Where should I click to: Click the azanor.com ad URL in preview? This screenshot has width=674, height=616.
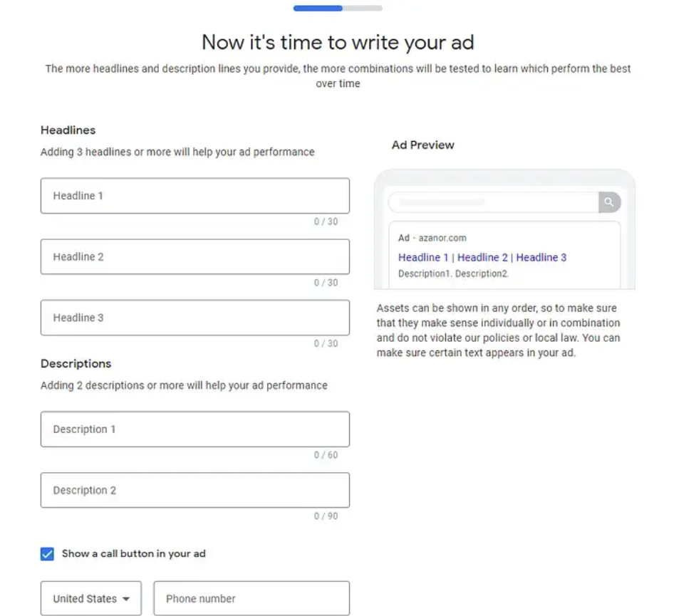click(442, 238)
